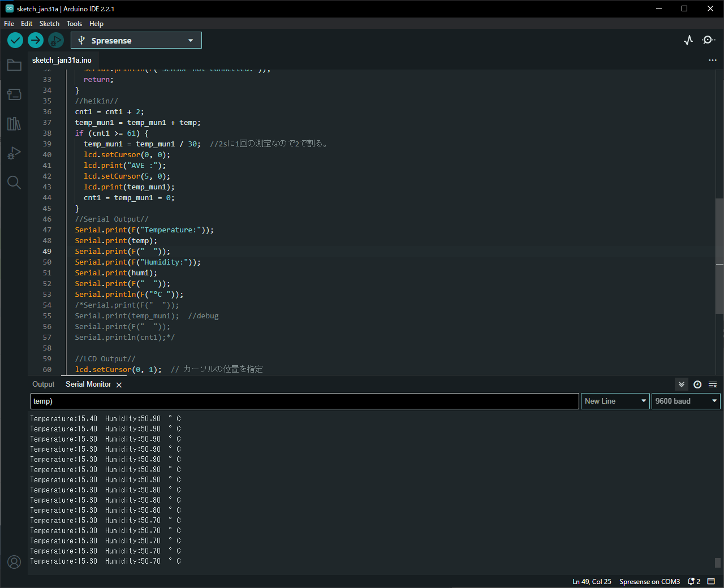Viewport: 724px width, 588px height.
Task: Open the Debug panel in sidebar
Action: tap(14, 153)
